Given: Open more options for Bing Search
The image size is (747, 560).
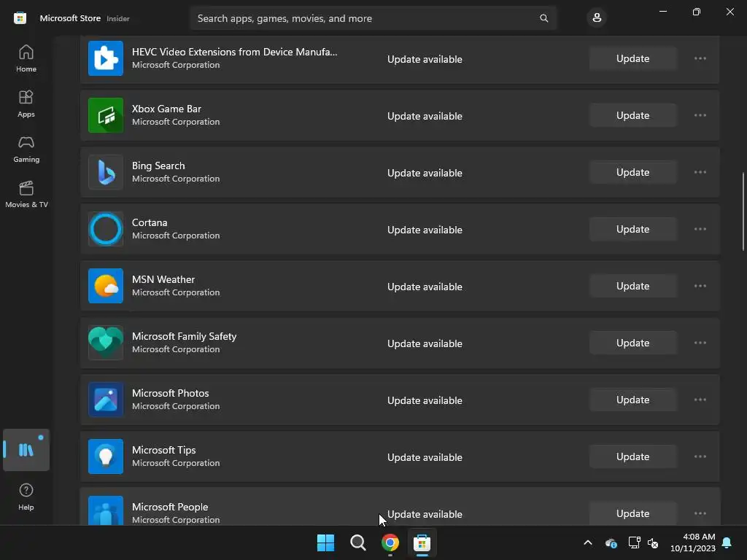Looking at the screenshot, I should [700, 172].
